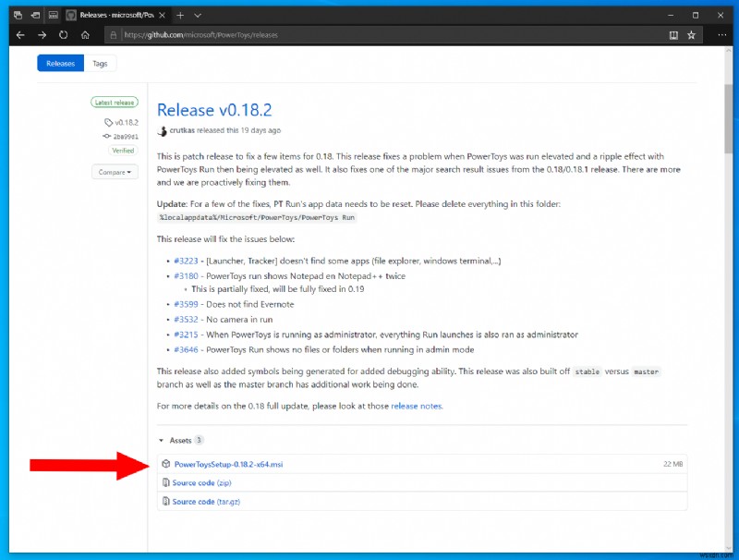Click the lock icon in the address bar
Screen dimensions: 739x560
tap(113, 35)
